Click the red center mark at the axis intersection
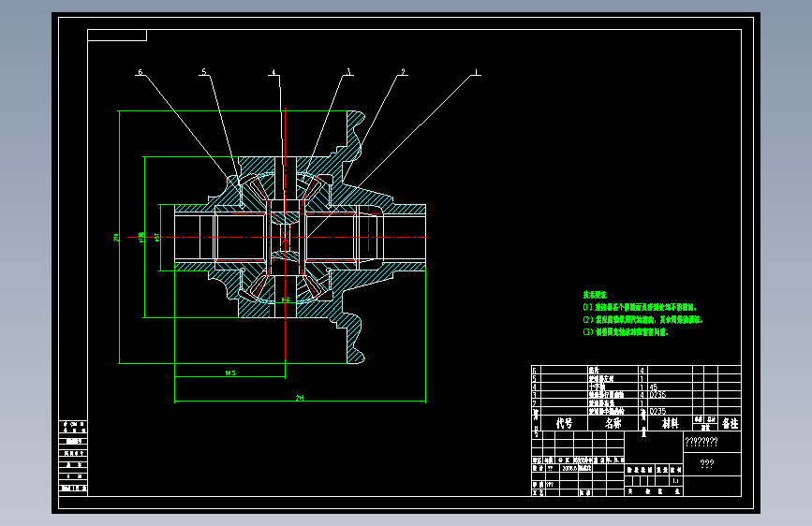Image resolution: width=812 pixels, height=526 pixels. coord(285,237)
